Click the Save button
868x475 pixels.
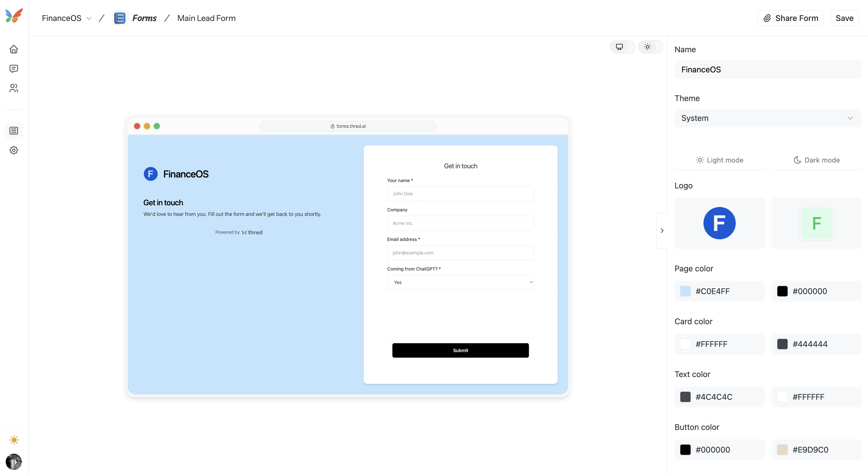[x=844, y=18]
